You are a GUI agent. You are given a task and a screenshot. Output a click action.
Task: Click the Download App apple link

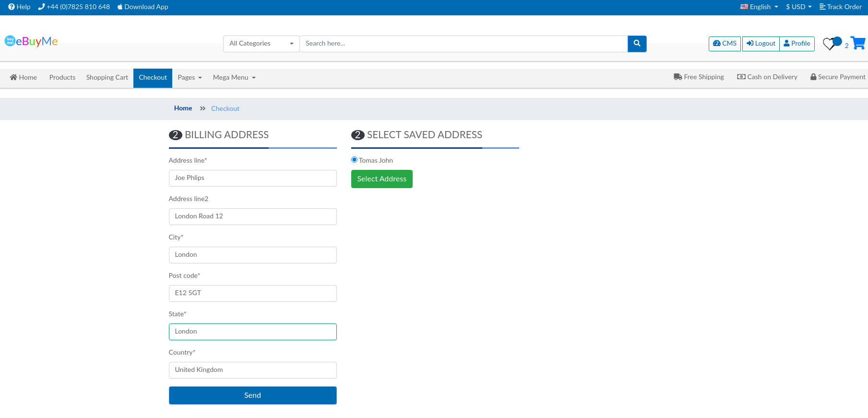[143, 7]
